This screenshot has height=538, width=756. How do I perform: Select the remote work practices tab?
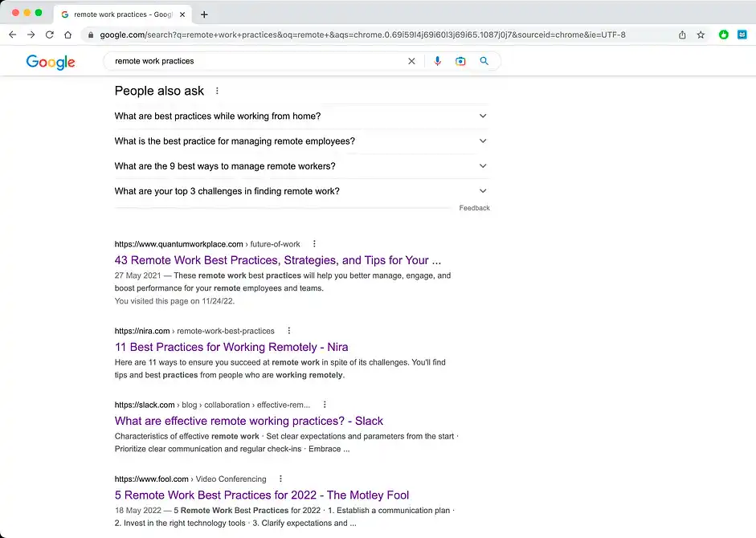[123, 14]
